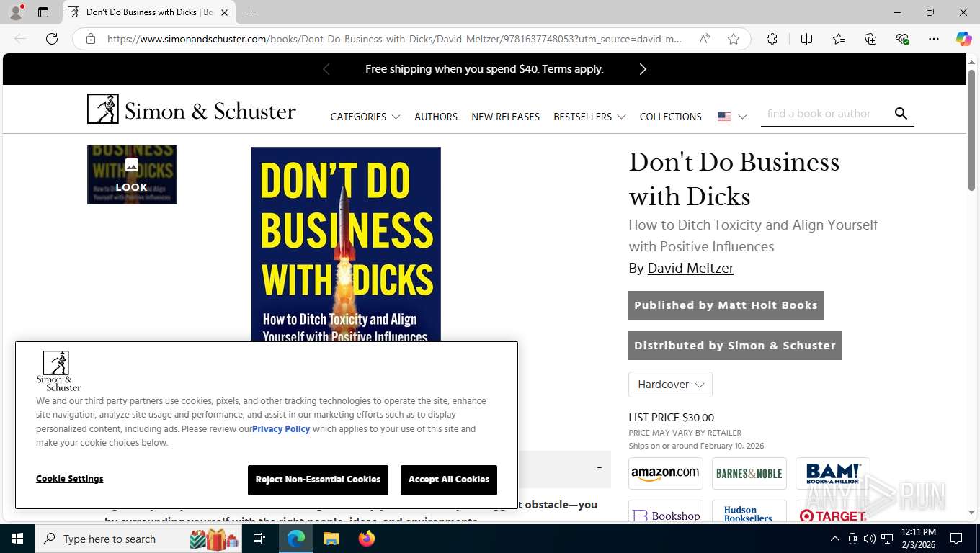This screenshot has width=980, height=553.
Task: Open the Privacy Policy link
Action: (281, 429)
